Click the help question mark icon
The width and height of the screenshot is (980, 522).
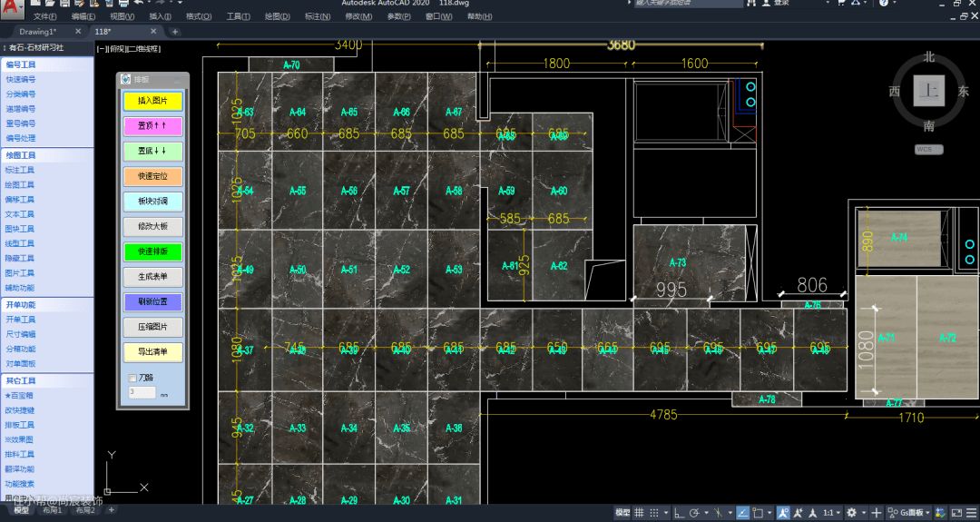882,4
